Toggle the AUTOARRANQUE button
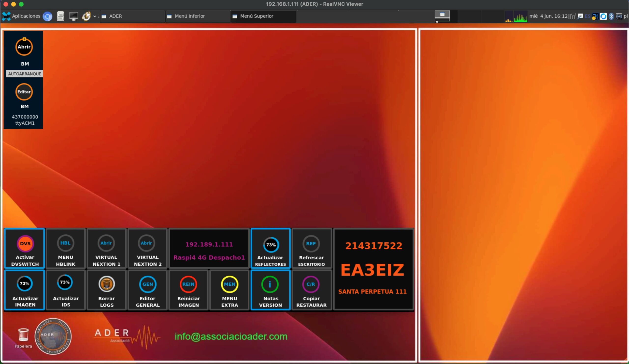Viewport: 629px width, 364px height. pos(25,74)
